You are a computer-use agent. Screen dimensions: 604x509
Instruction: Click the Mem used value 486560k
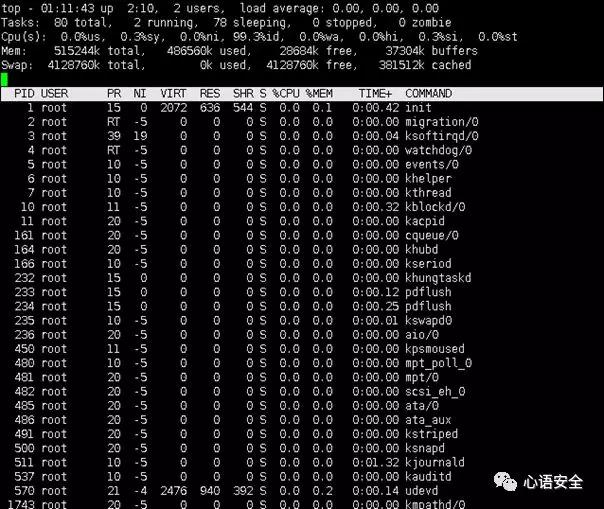(x=190, y=50)
